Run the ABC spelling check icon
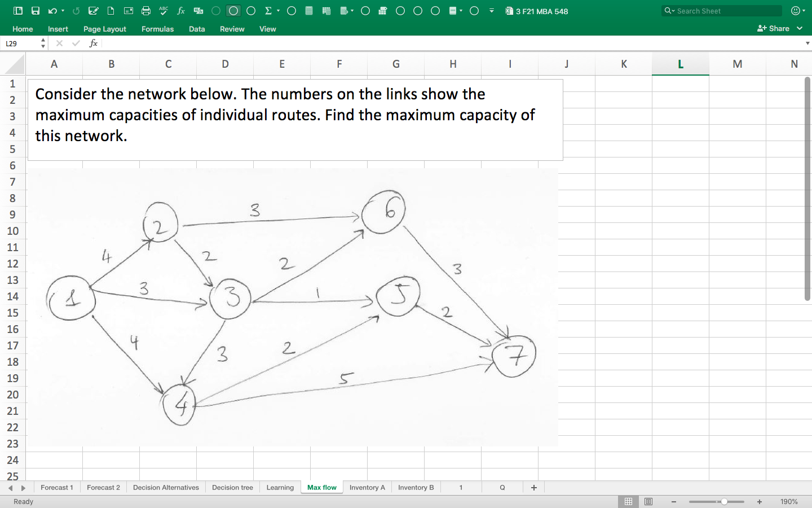Viewport: 812px width, 508px height. 164,11
